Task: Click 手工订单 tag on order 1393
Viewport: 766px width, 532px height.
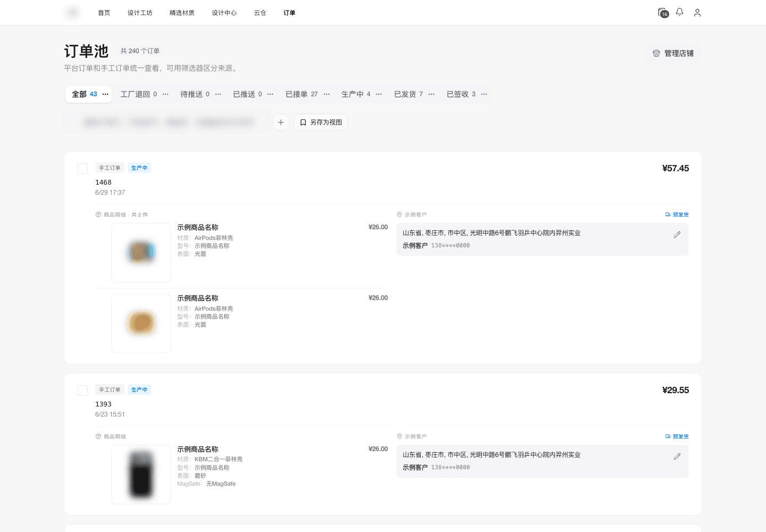Action: click(110, 389)
